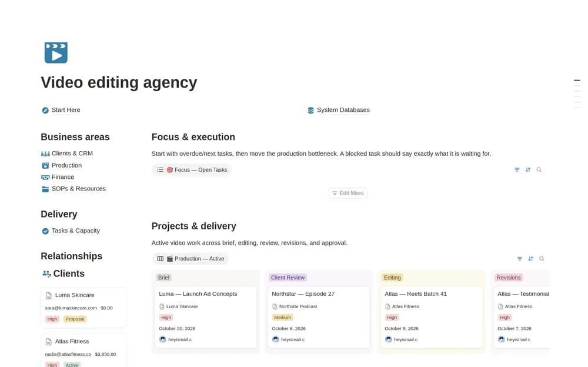Click $3,850.00 amount on Atlas Fitness
This screenshot has height=367, width=588.
tap(105, 354)
